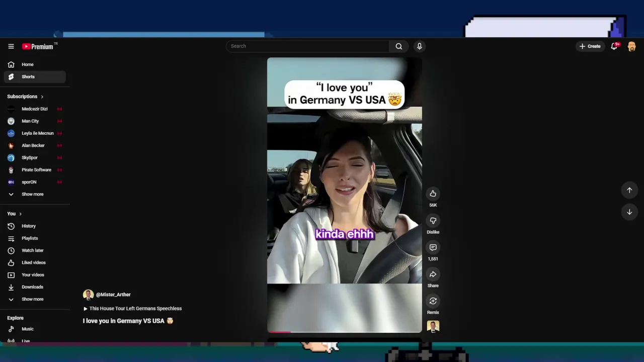
Task: Open sporON channel
Action: 35,182
